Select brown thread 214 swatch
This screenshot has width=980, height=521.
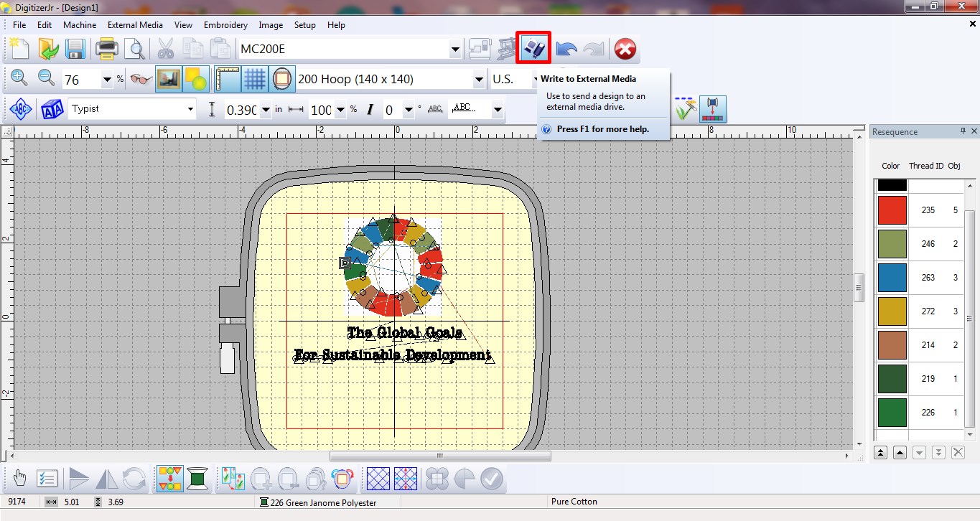(892, 345)
